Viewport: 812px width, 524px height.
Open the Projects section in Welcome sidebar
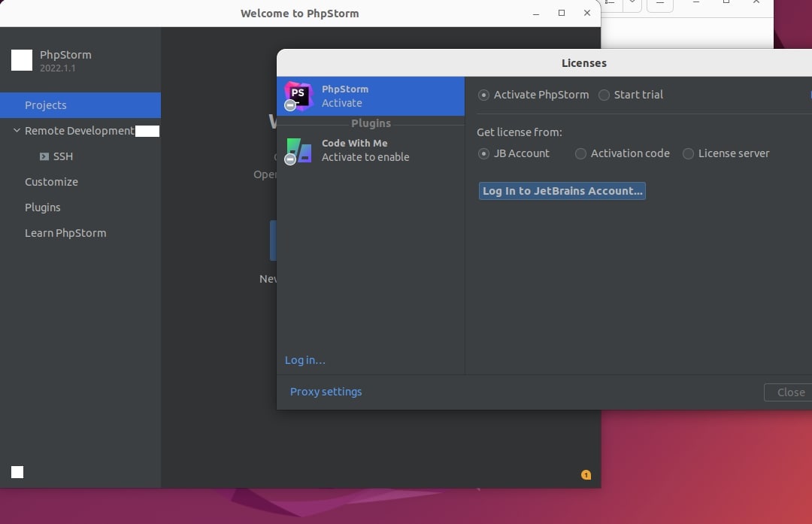click(80, 105)
